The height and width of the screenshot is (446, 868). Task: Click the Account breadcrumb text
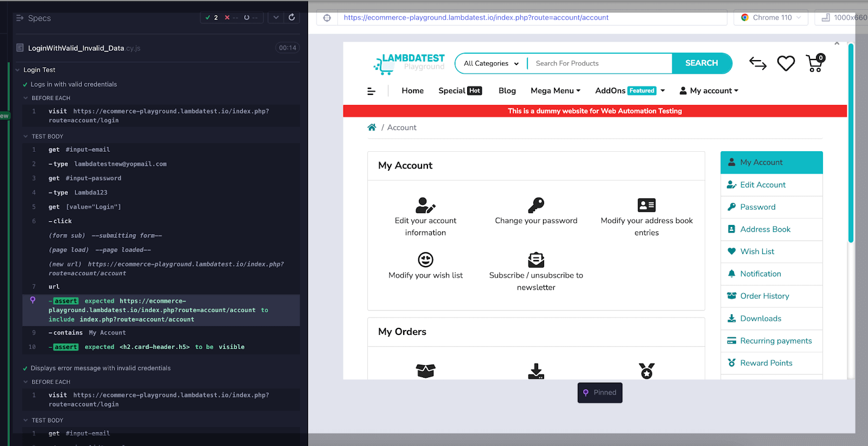tap(402, 127)
